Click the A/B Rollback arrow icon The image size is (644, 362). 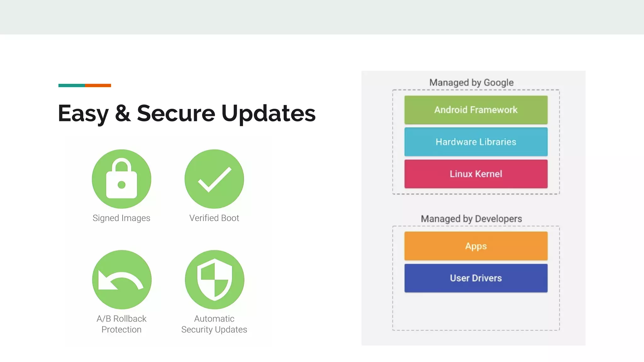(x=121, y=279)
